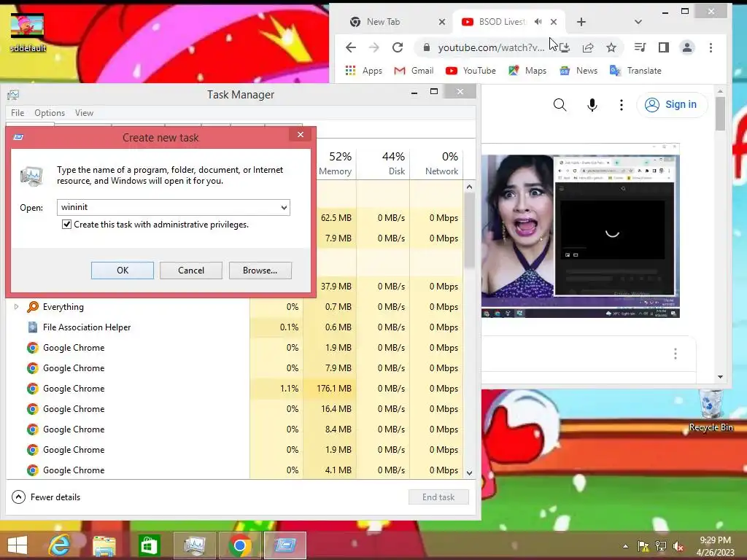This screenshot has height=560, width=747.
Task: Open the News bookmark
Action: click(x=578, y=71)
